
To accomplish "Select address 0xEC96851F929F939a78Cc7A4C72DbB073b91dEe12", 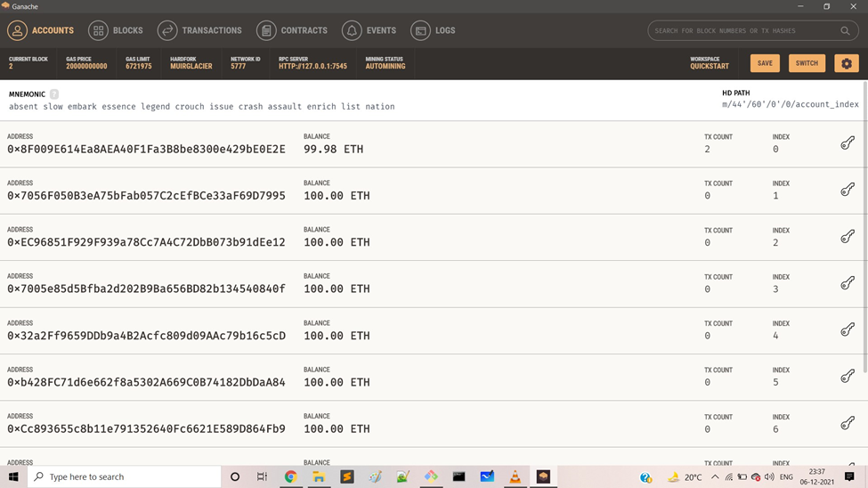I will click(146, 242).
